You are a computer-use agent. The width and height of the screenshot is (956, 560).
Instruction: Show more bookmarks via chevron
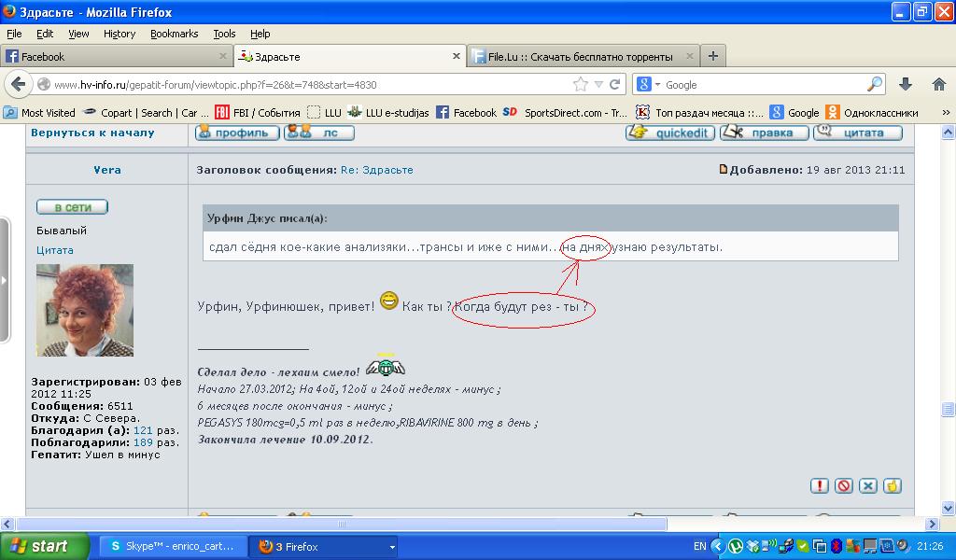pos(946,113)
